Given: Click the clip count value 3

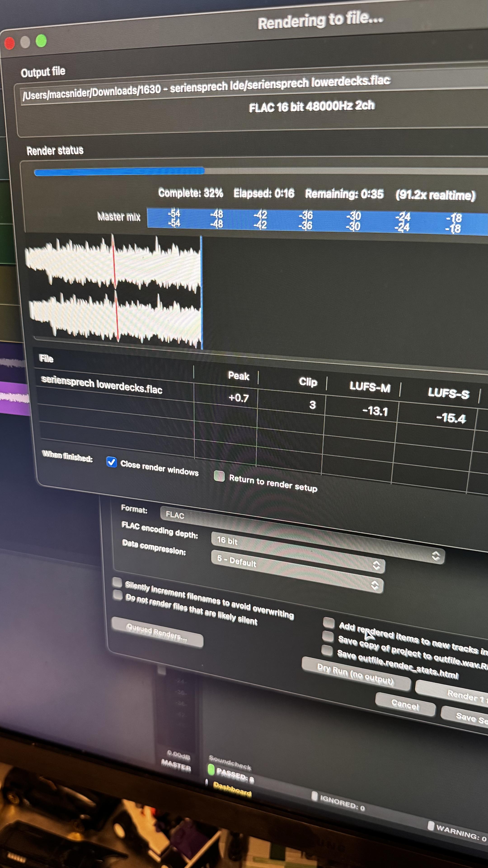Looking at the screenshot, I should pyautogui.click(x=312, y=405).
